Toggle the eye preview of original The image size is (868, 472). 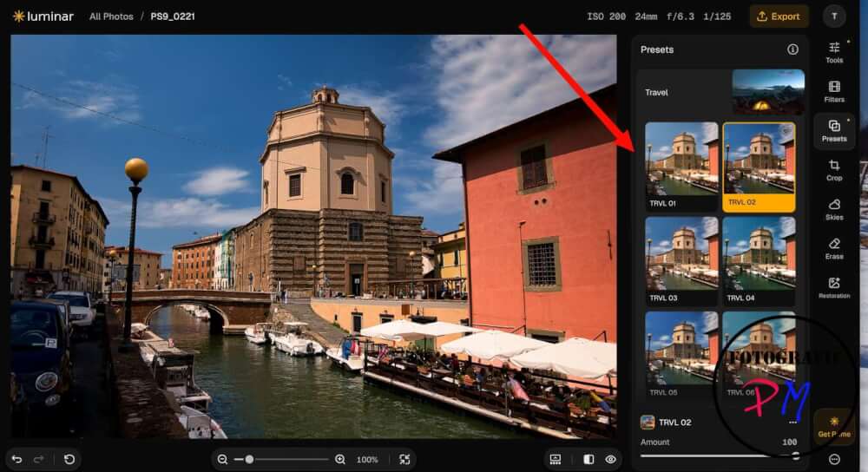[610, 459]
